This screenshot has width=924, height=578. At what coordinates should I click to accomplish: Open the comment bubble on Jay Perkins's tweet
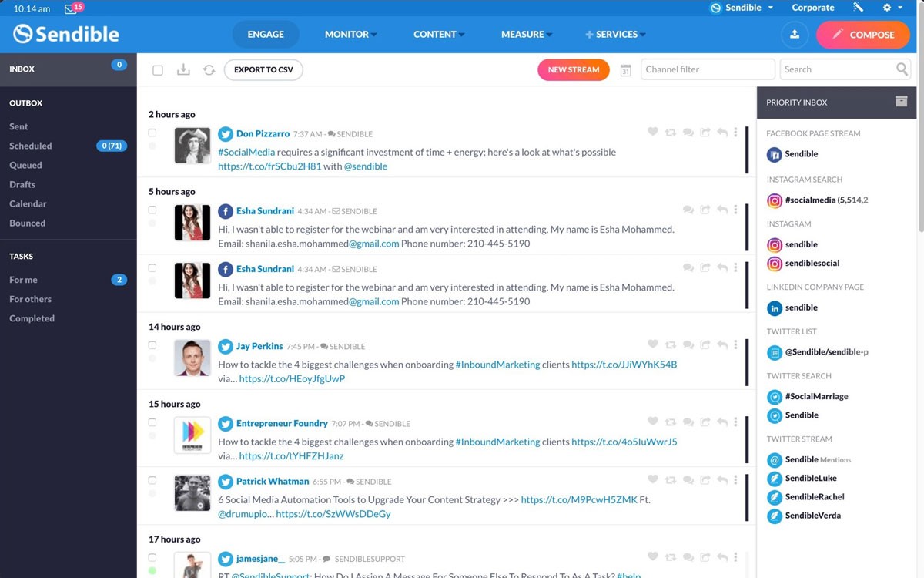point(688,345)
